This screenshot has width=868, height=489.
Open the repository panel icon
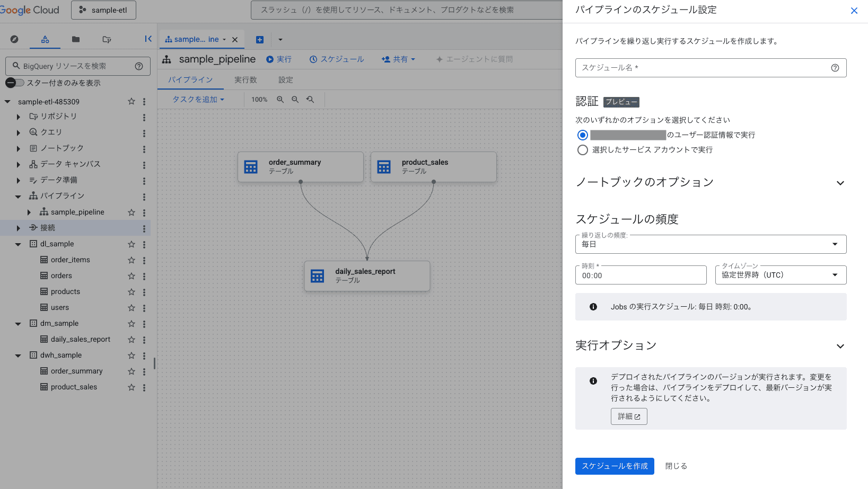pos(106,39)
